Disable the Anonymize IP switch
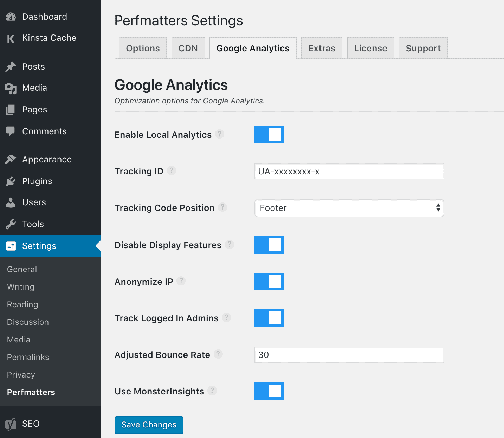Image resolution: width=504 pixels, height=438 pixels. tap(269, 282)
